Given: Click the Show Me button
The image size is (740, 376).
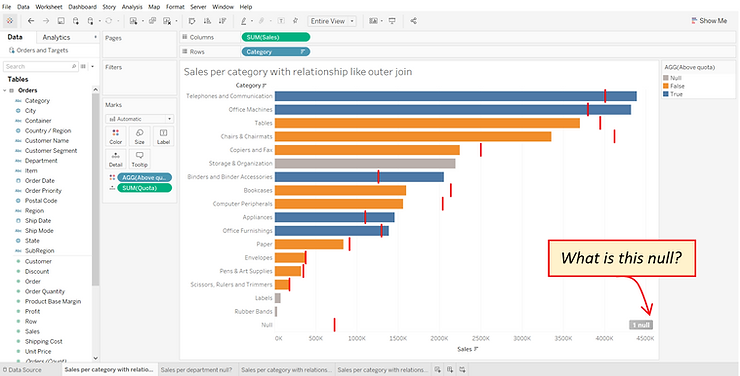Looking at the screenshot, I should (x=709, y=21).
